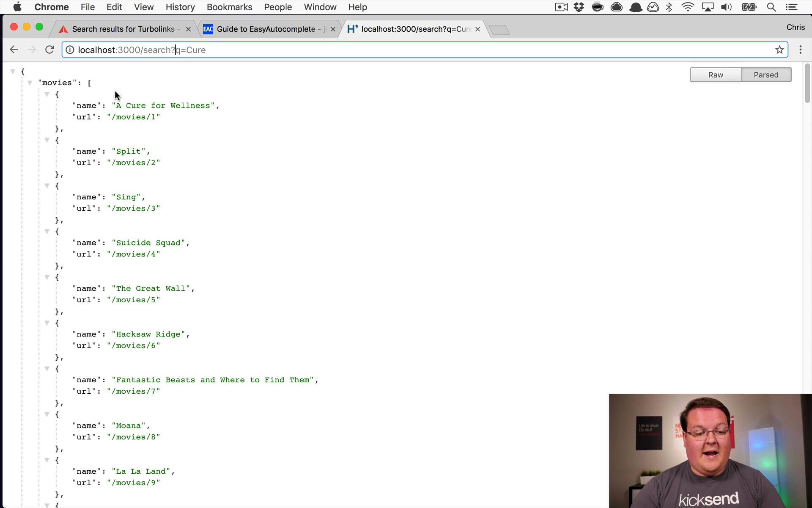The height and width of the screenshot is (508, 812).
Task: Collapse the A Cure for Wellness object
Action: [x=47, y=94]
